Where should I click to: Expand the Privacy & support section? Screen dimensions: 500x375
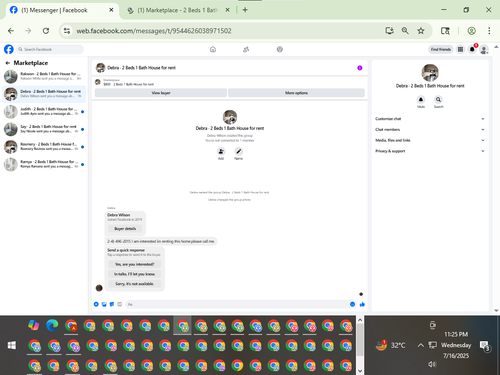tap(430, 151)
